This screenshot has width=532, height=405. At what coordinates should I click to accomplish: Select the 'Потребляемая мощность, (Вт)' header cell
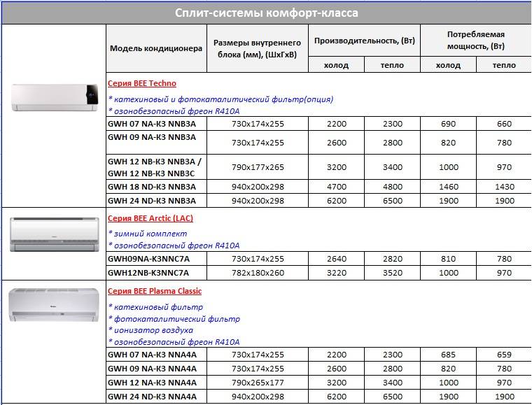point(476,41)
